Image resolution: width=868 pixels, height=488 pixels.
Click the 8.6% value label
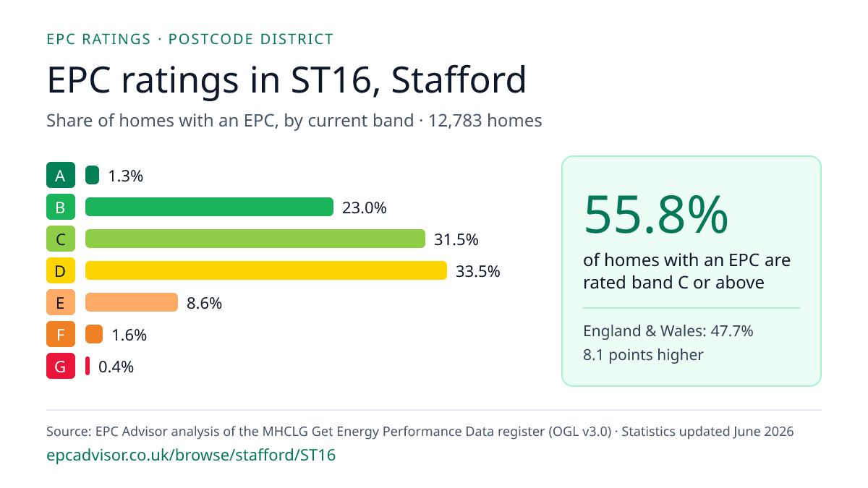coord(205,303)
